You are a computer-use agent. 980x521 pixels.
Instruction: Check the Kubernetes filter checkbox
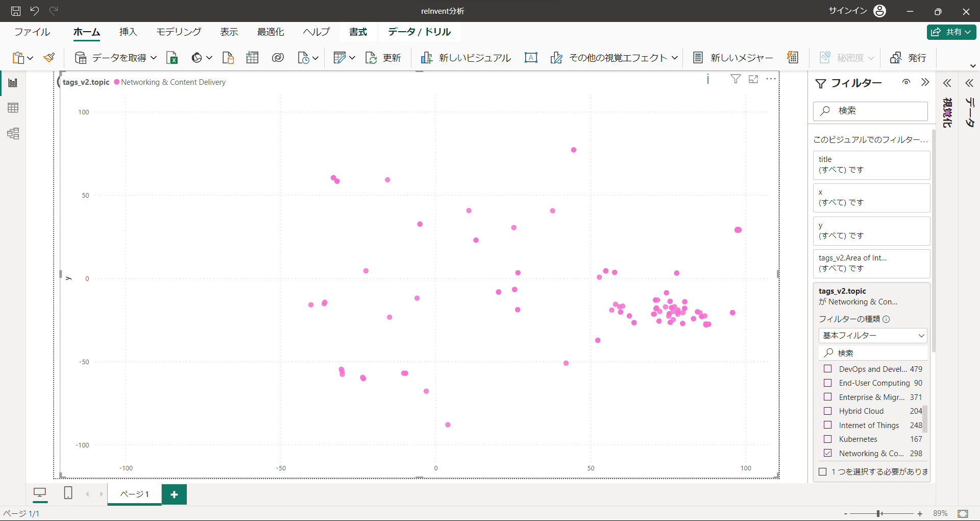point(828,439)
